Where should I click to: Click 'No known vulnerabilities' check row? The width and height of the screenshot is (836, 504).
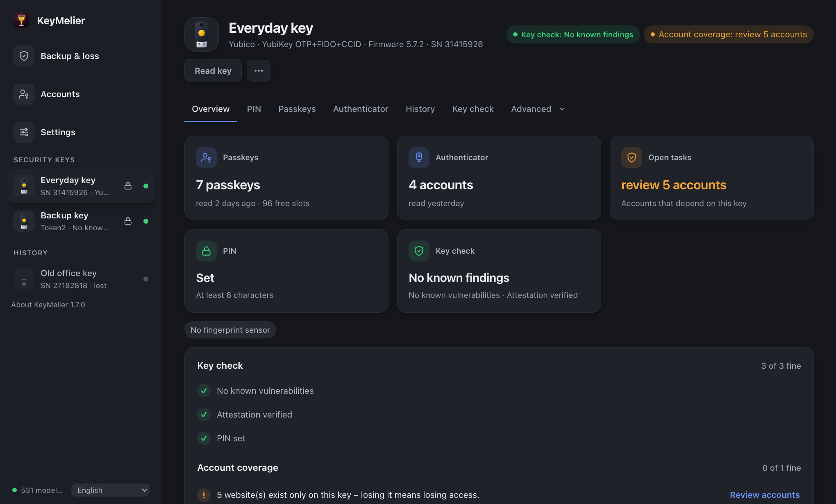[x=499, y=391]
